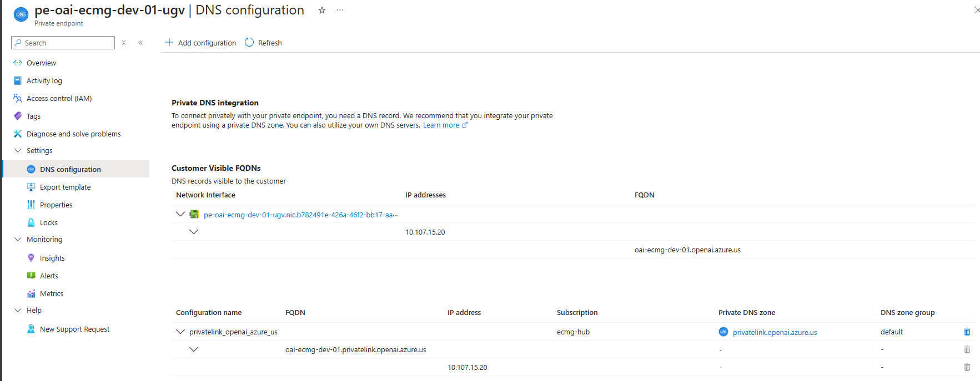Open the privatelink.openai.azure.us DNS zone link
Image resolution: width=980 pixels, height=381 pixels.
pyautogui.click(x=775, y=332)
